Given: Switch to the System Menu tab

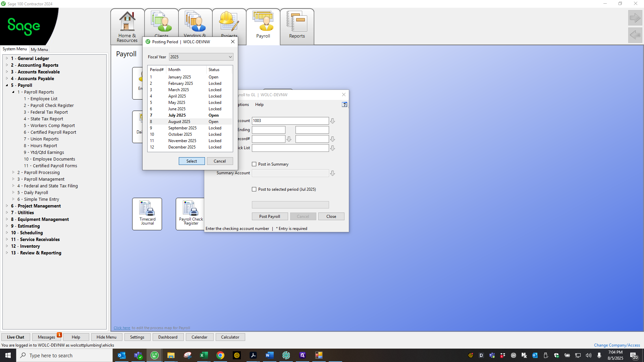Looking at the screenshot, I should (15, 49).
